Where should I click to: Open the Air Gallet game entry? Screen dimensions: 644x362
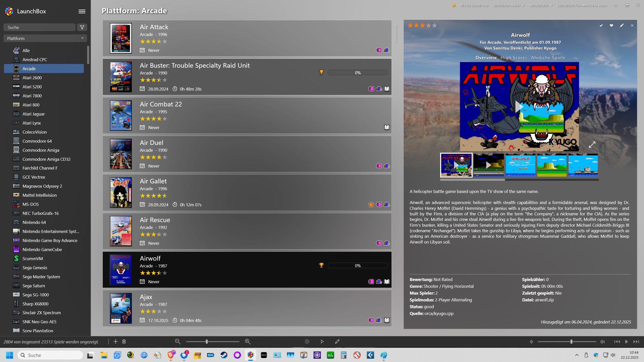coord(153,181)
